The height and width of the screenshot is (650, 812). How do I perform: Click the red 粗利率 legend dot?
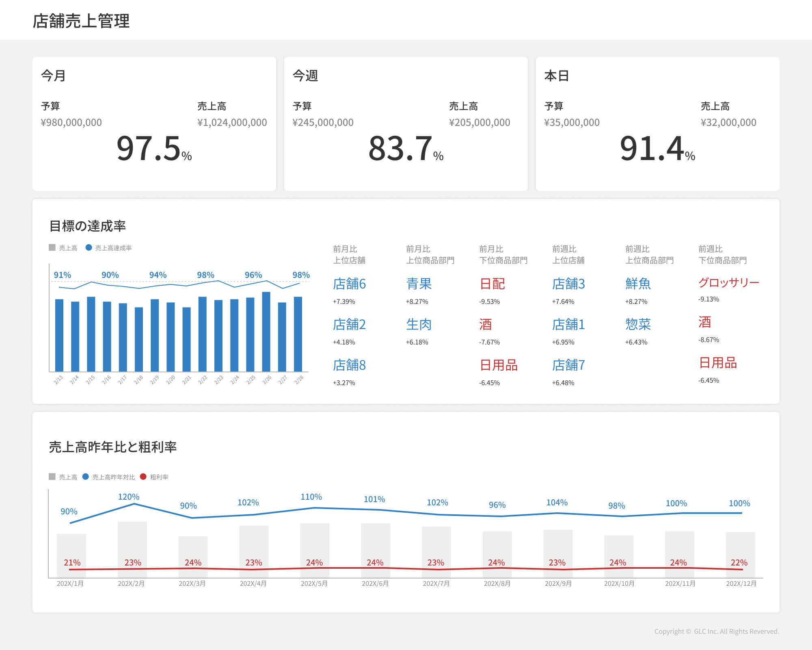pos(143,477)
